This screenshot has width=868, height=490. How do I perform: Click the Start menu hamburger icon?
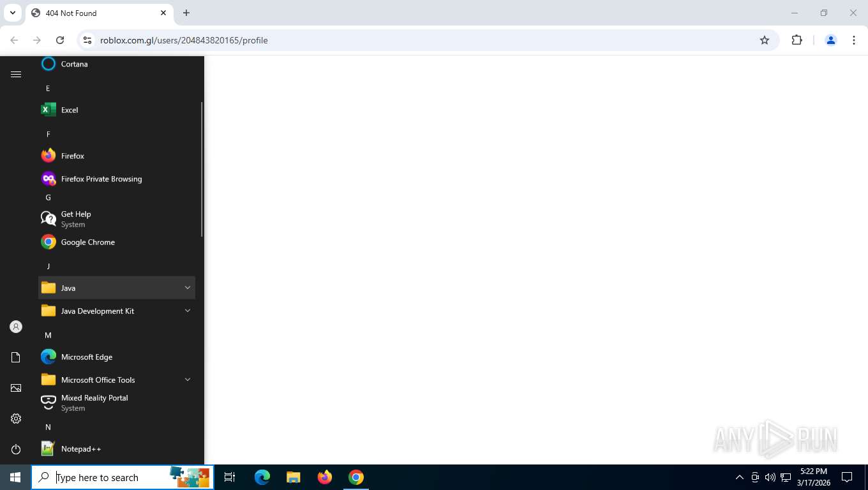(x=16, y=75)
